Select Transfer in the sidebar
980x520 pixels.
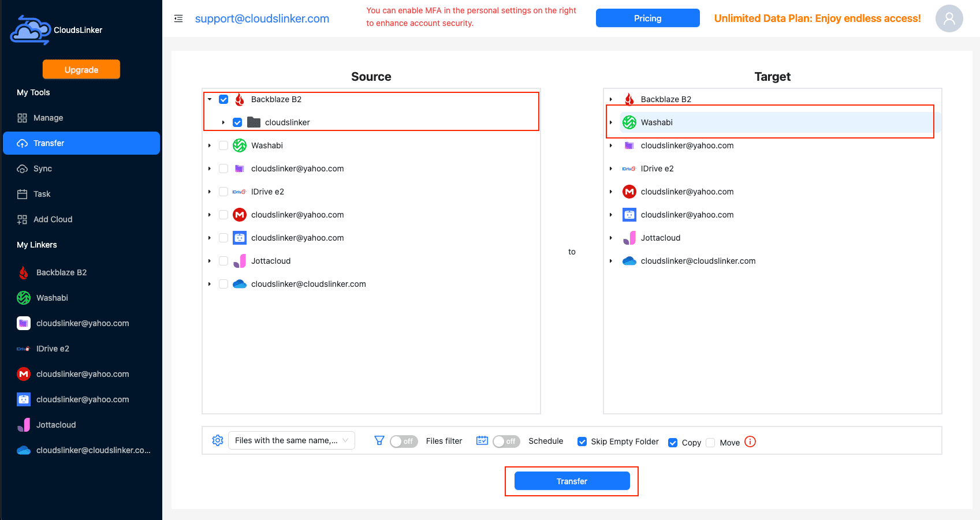[81, 143]
